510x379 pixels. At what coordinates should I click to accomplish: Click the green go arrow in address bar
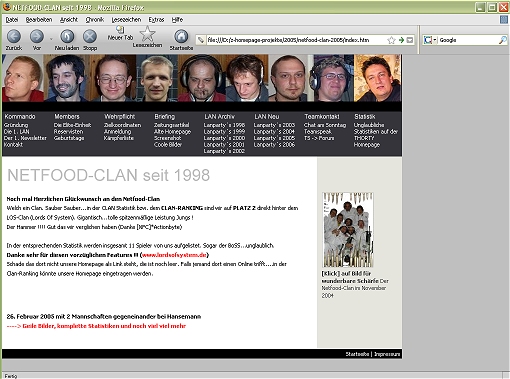point(401,40)
